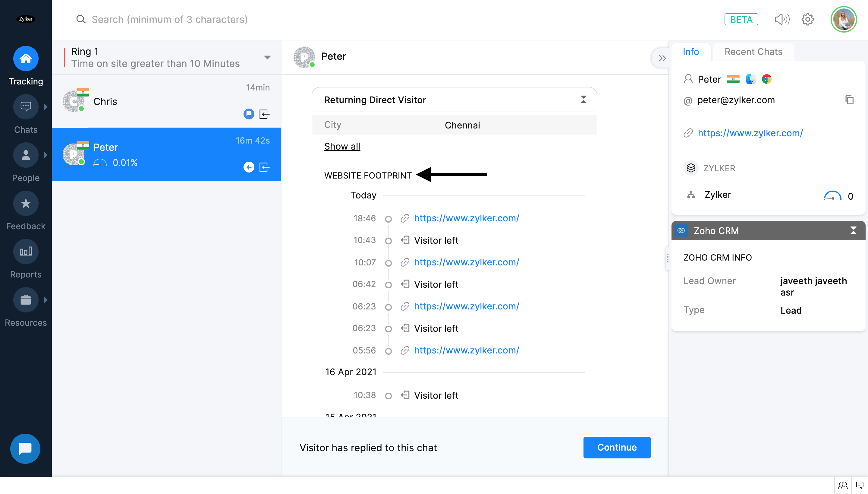The height and width of the screenshot is (494, 868).
Task: Open the Chats sidebar icon
Action: [26, 107]
